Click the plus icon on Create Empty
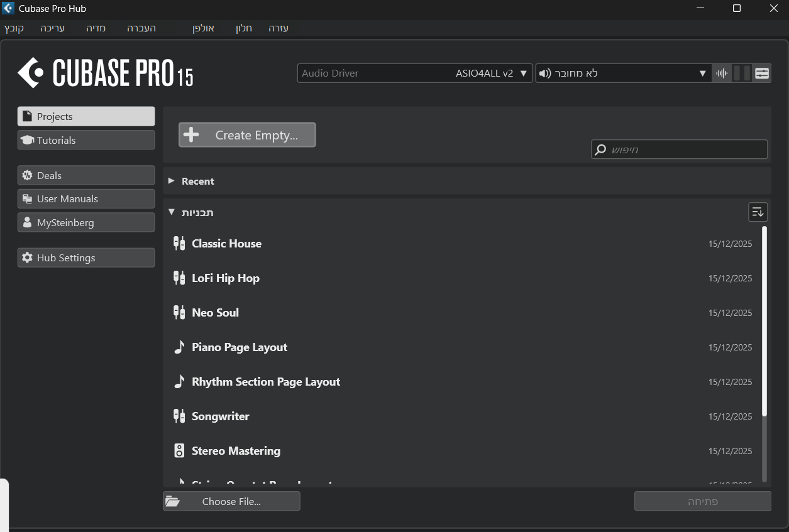This screenshot has width=789, height=532. [191, 135]
